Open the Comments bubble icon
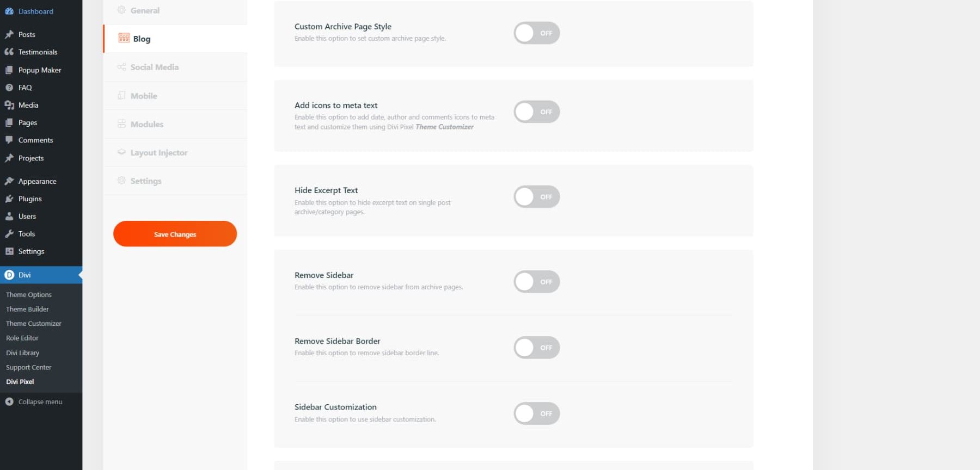This screenshot has width=980, height=470. [10, 140]
